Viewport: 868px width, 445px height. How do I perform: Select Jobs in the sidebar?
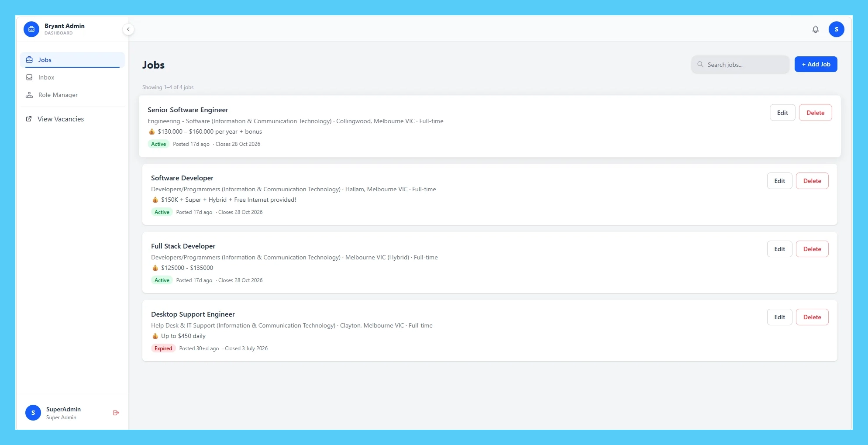[x=72, y=60]
